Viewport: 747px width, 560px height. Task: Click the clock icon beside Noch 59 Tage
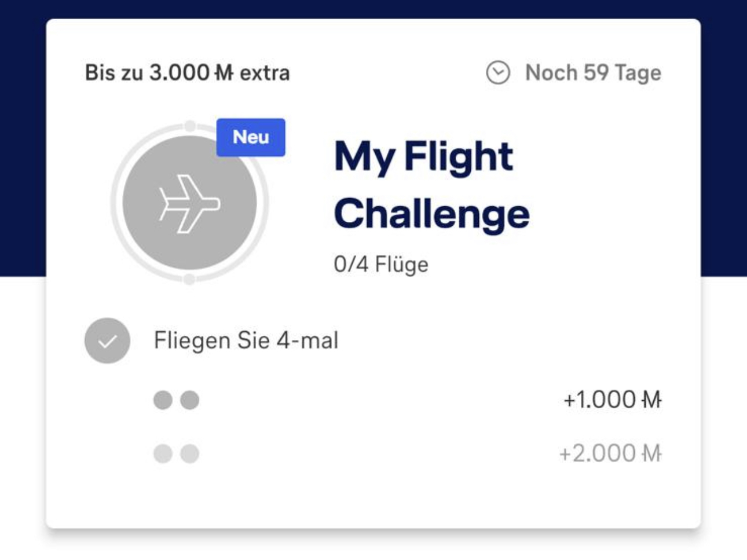pyautogui.click(x=497, y=73)
